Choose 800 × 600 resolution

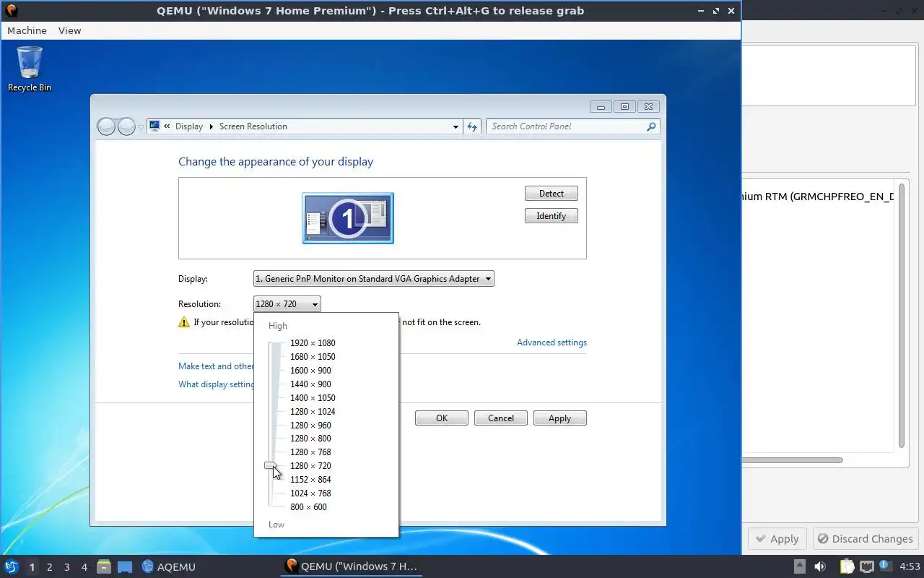308,507
